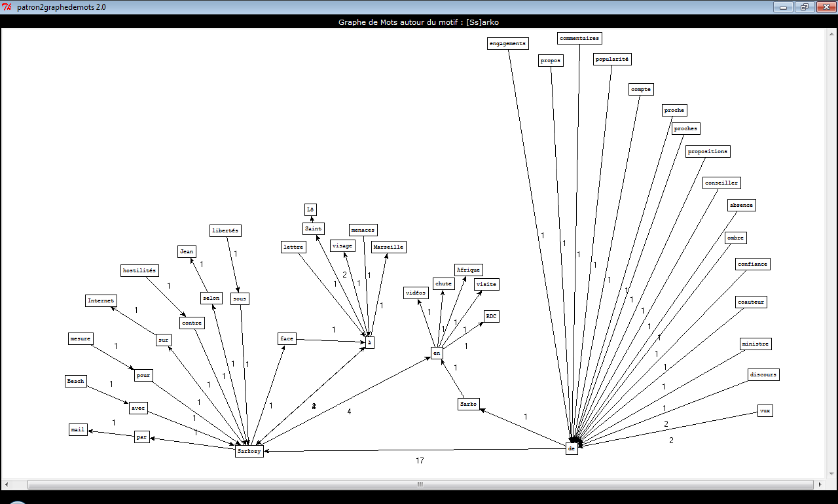Click the horizontal scrollbar right arrow
Viewport: 838px width, 504px height.
820,484
